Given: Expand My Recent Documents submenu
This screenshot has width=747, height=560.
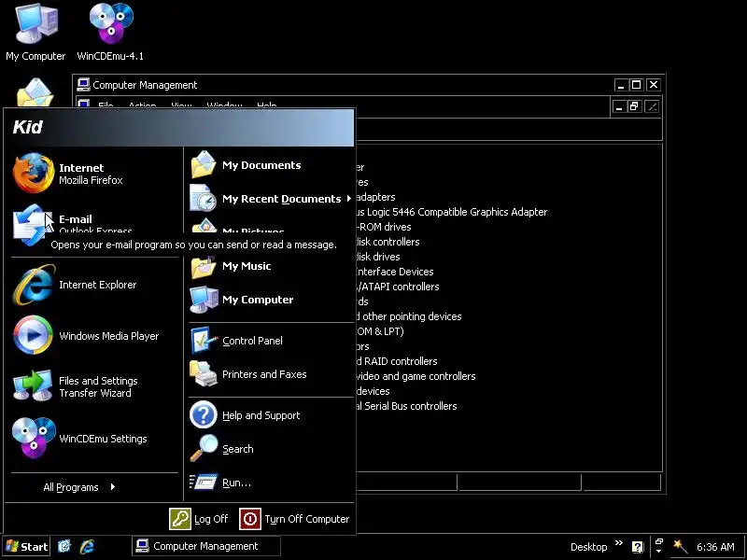Looking at the screenshot, I should point(270,199).
